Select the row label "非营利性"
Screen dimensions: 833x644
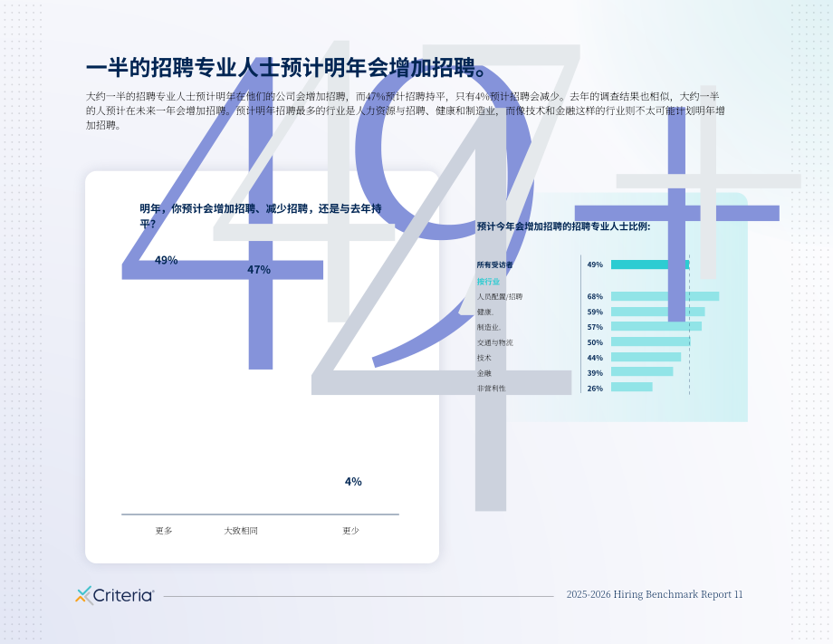coord(491,389)
